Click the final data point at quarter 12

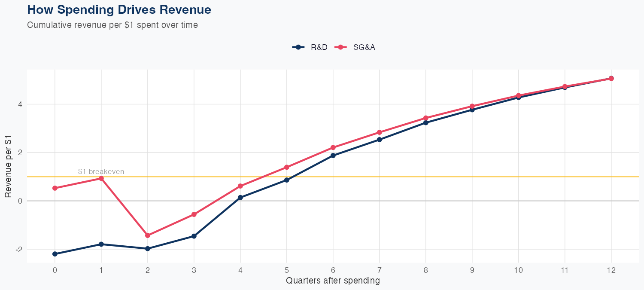pos(611,79)
